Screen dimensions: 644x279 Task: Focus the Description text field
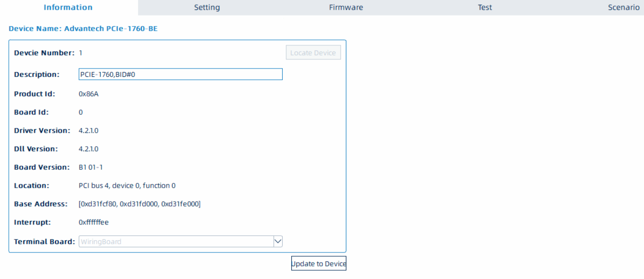[x=180, y=74]
